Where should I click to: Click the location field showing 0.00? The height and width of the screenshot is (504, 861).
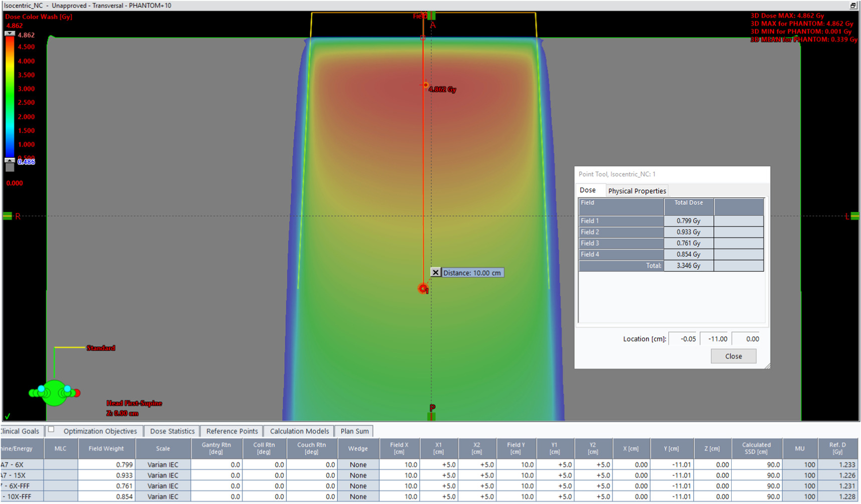point(747,339)
